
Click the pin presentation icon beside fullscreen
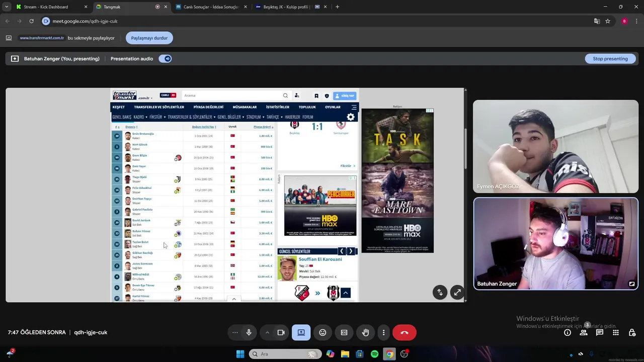tap(440, 292)
